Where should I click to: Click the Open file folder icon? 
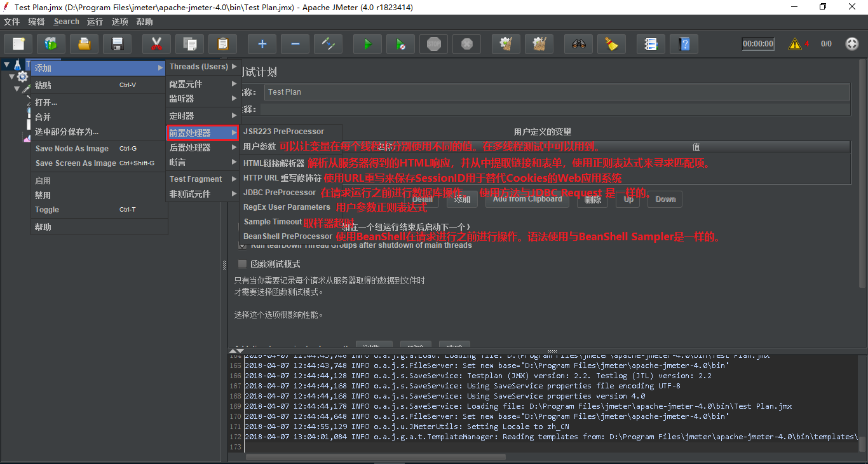tap(84, 44)
